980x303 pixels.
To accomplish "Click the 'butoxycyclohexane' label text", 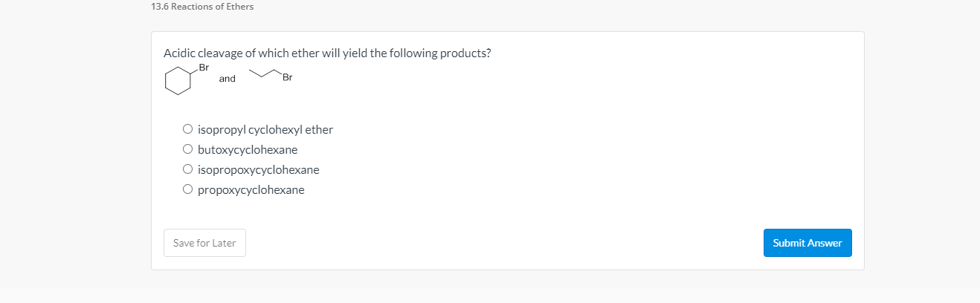I will click(247, 150).
